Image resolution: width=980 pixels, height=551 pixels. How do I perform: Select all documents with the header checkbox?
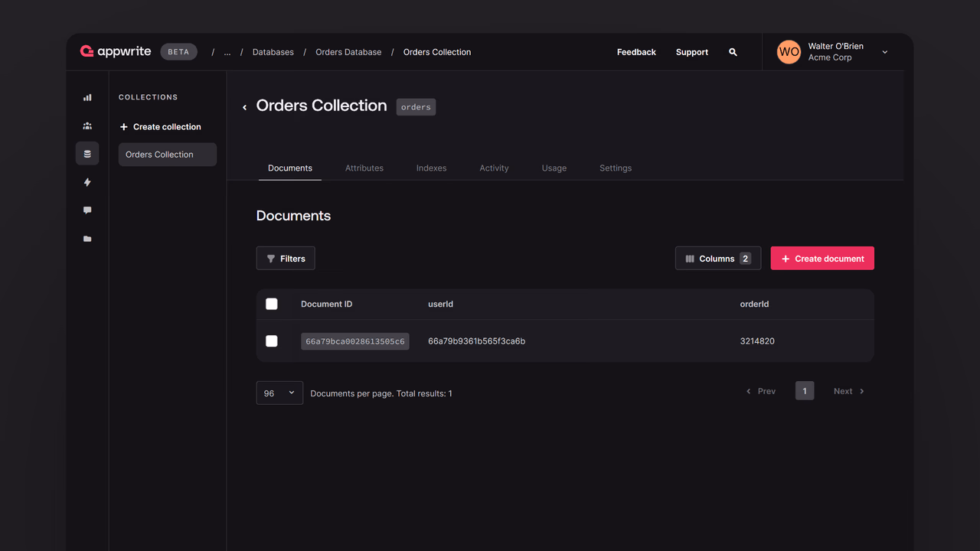point(271,304)
